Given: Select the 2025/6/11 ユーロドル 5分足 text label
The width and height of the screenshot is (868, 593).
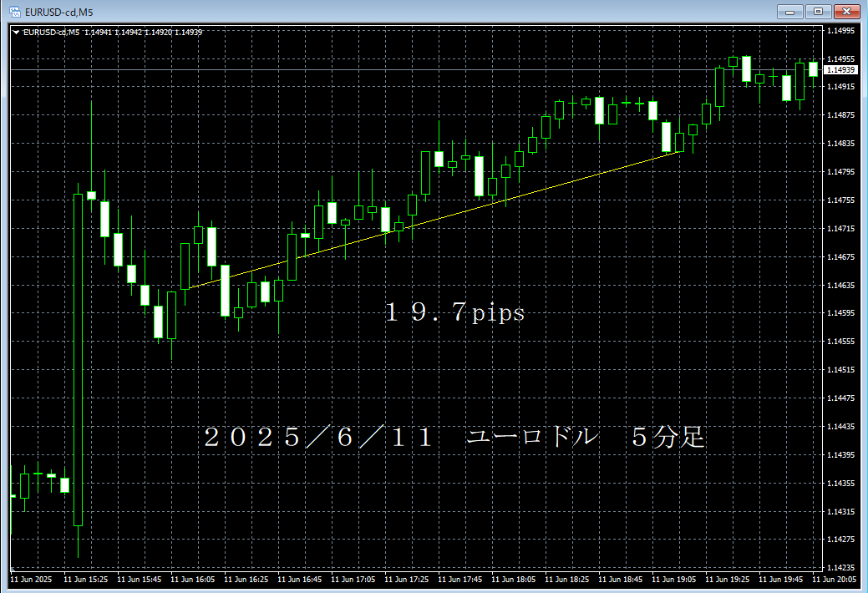Looking at the screenshot, I should 455,438.
